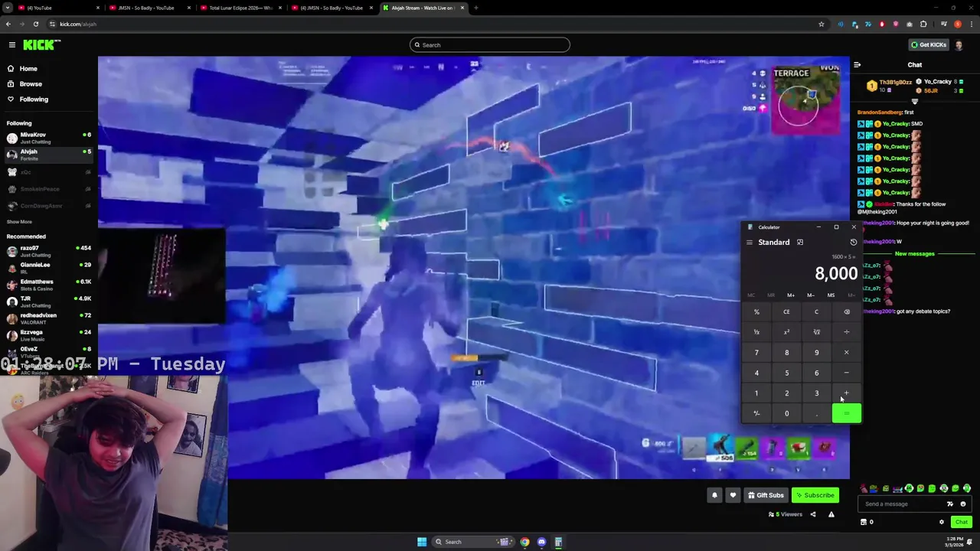Click the Gift Subs button

pyautogui.click(x=766, y=495)
